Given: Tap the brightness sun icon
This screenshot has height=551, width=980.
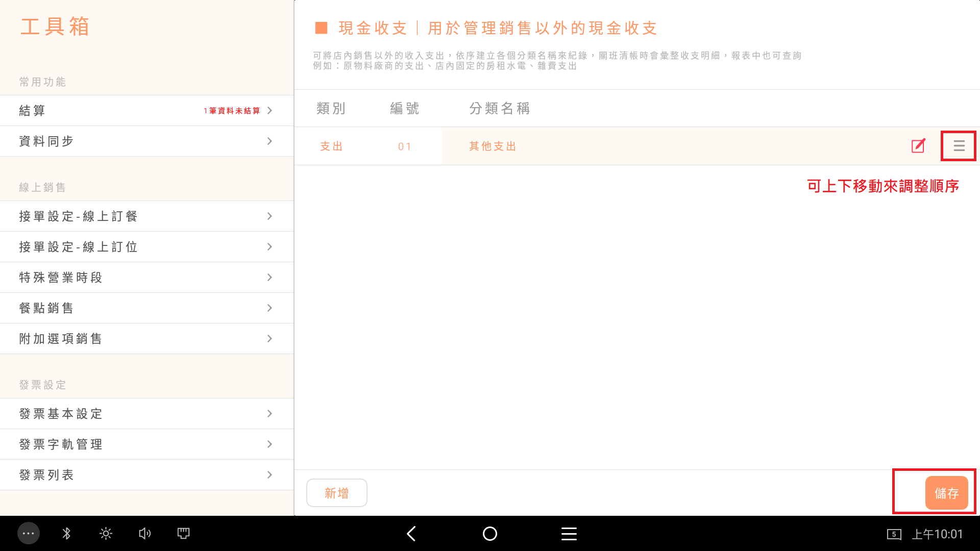Looking at the screenshot, I should pyautogui.click(x=106, y=534).
